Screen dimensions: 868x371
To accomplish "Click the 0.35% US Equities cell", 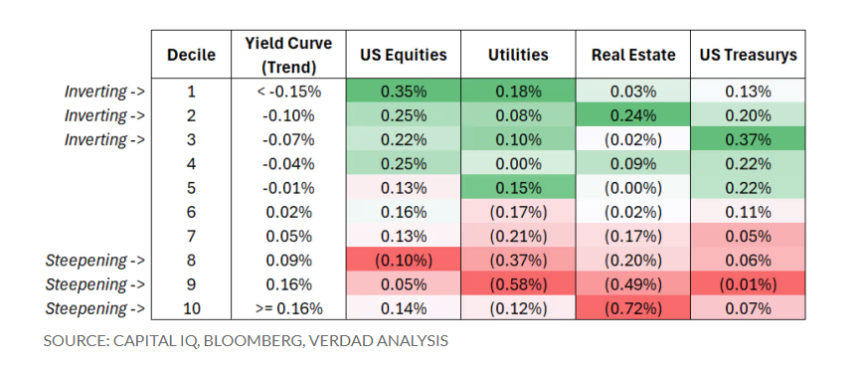I will pyautogui.click(x=404, y=91).
